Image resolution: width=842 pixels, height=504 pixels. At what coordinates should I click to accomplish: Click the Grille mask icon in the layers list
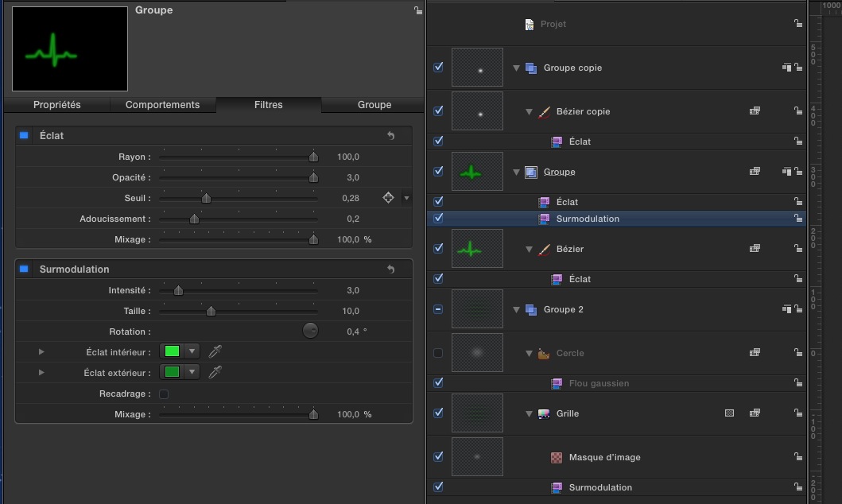(x=729, y=413)
